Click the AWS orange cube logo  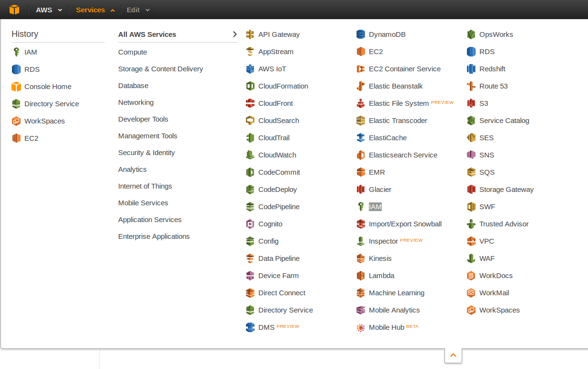point(14,10)
